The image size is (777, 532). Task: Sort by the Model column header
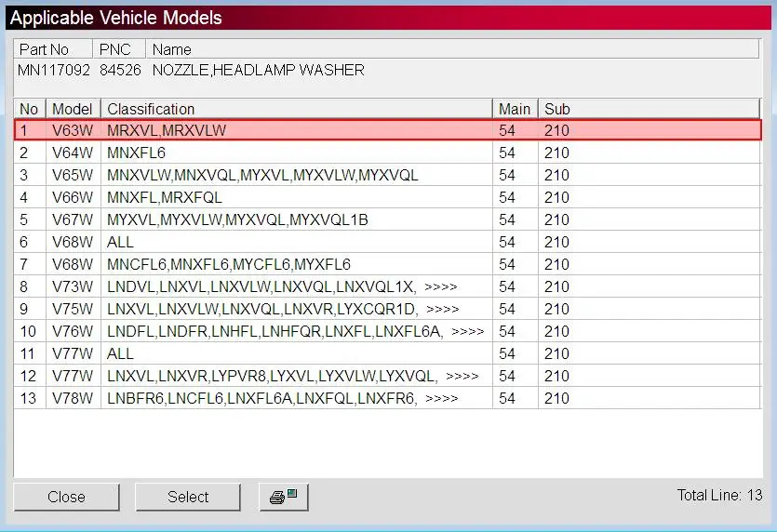coord(74,109)
